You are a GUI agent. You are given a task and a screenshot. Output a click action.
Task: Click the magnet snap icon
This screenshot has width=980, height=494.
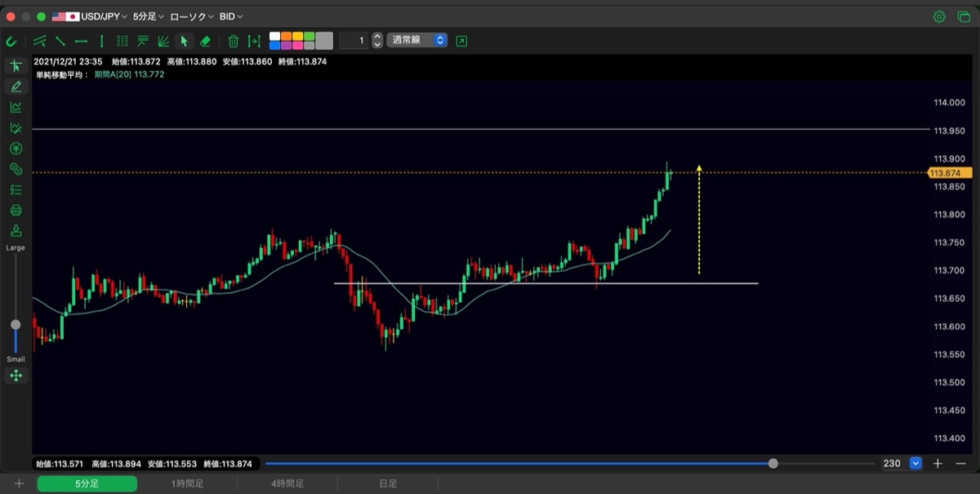pyautogui.click(x=11, y=41)
